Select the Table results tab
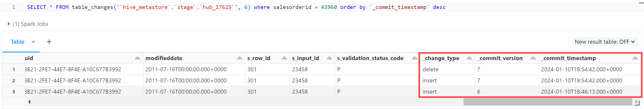This screenshot has width=644, height=109. [17, 42]
